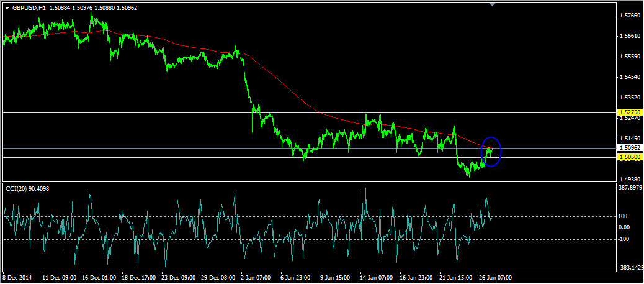Viewport: 644px width, 284px height.
Task: Click CCI scale level 100
Action: (624, 216)
